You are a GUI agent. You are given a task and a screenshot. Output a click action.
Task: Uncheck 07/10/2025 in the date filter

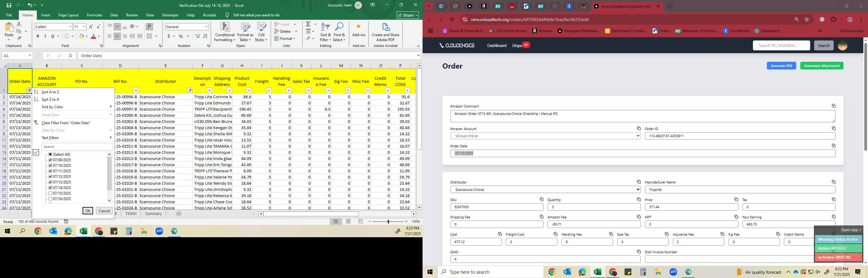coord(50,166)
